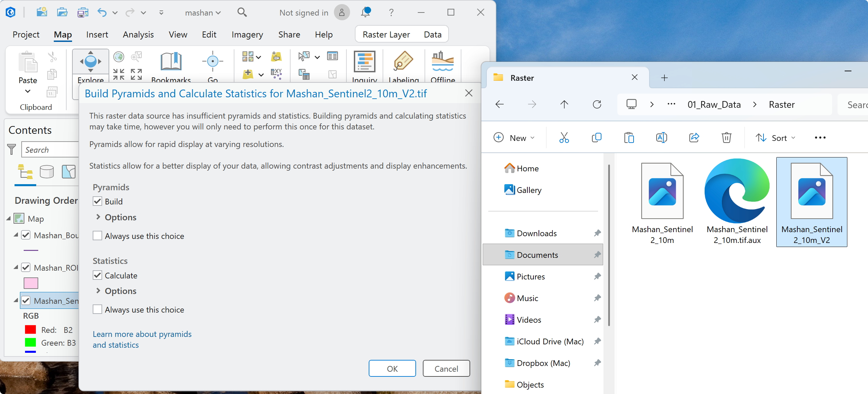The width and height of the screenshot is (868, 394).
Task: Uncheck the Calculate statistics checkbox
Action: 97,275
